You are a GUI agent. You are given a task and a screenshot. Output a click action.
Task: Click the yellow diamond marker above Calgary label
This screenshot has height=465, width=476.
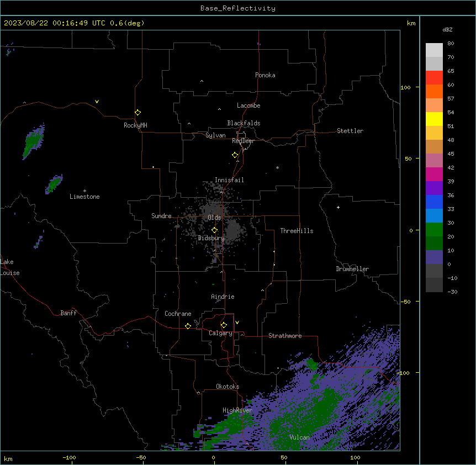tap(224, 325)
